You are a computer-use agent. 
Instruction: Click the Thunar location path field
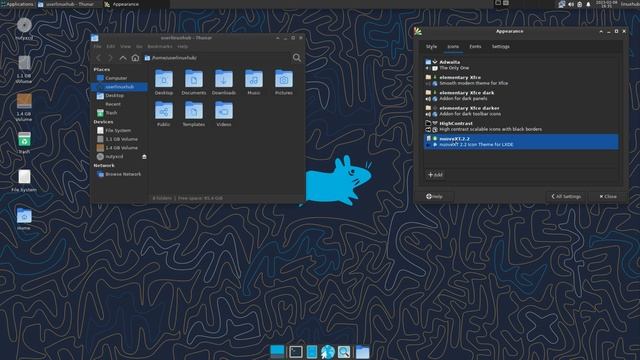217,58
